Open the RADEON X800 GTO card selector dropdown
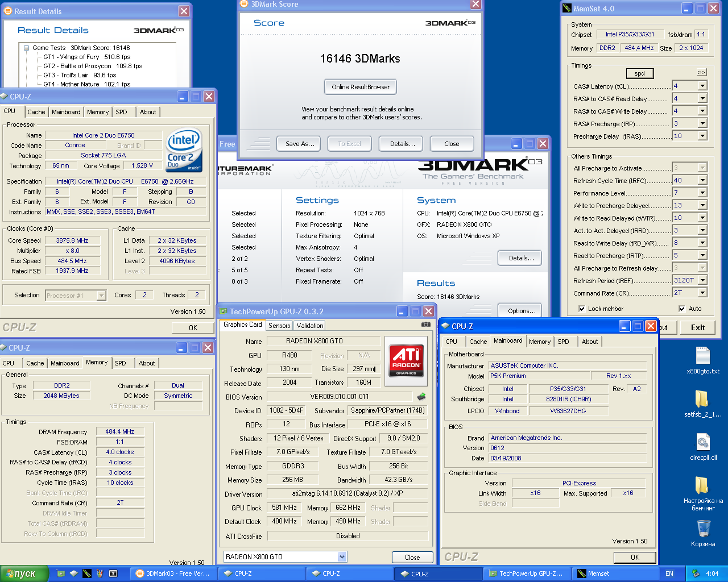This screenshot has height=582, width=728. [342, 557]
